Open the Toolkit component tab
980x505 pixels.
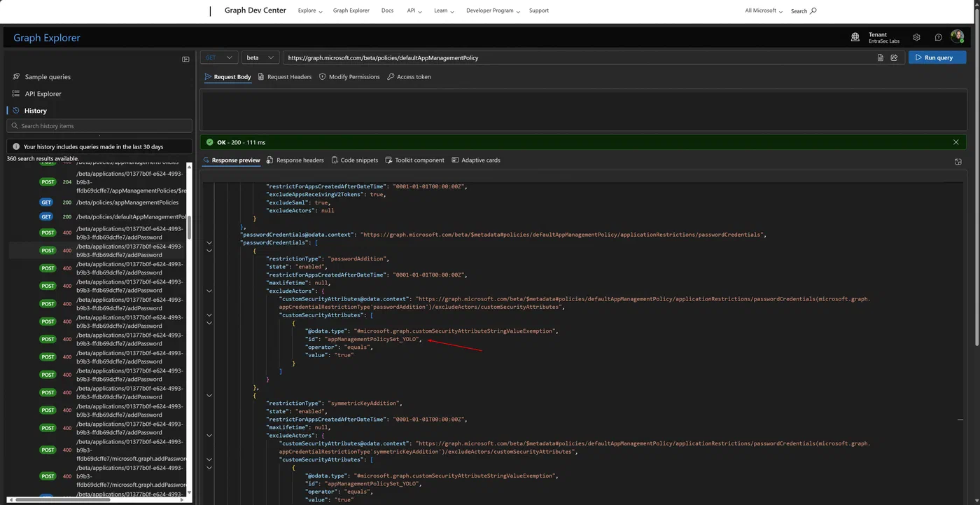point(414,160)
